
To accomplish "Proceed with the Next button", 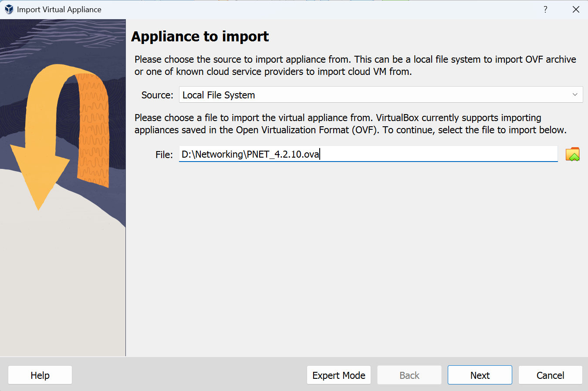I will pos(480,375).
